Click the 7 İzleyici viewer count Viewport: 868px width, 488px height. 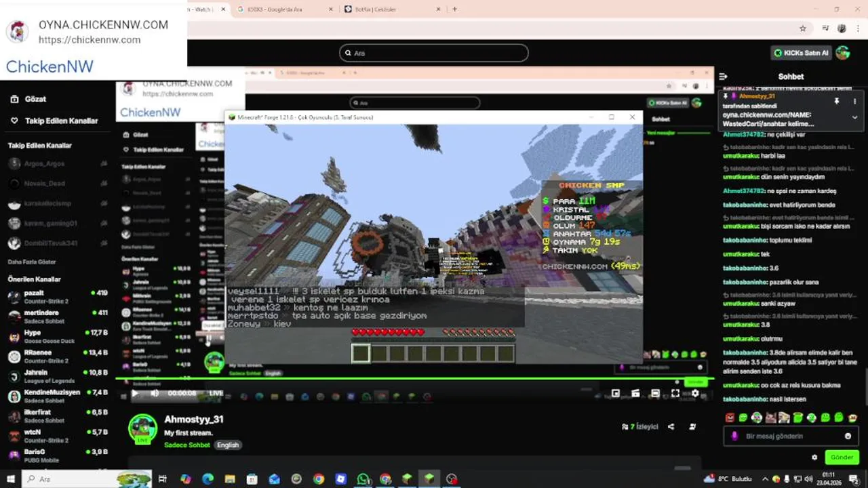click(x=640, y=427)
